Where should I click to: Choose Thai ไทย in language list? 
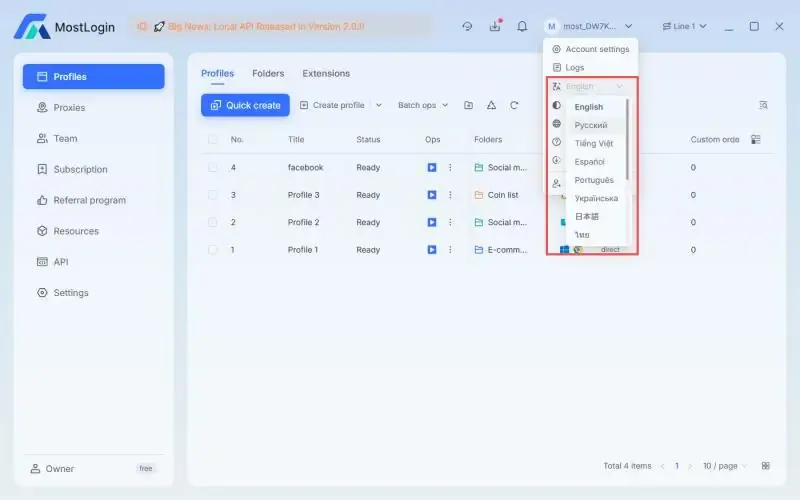click(x=596, y=235)
